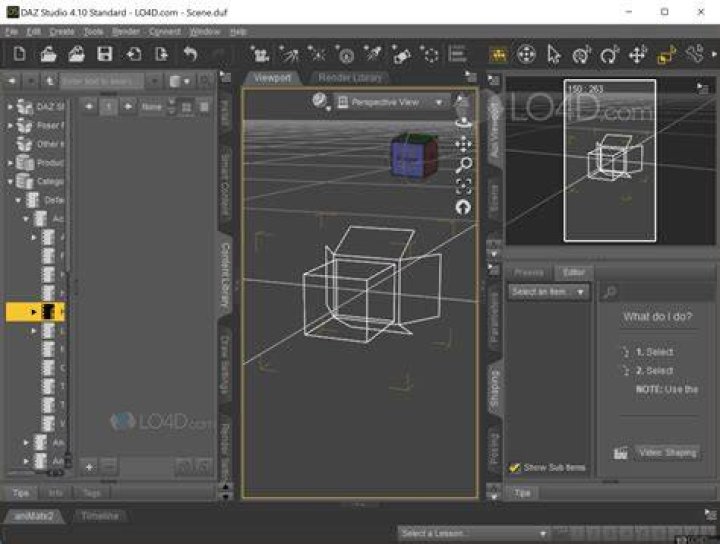The width and height of the screenshot is (720, 544).
Task: Select the four-arrow Translate tool in toolbar
Action: (638, 55)
